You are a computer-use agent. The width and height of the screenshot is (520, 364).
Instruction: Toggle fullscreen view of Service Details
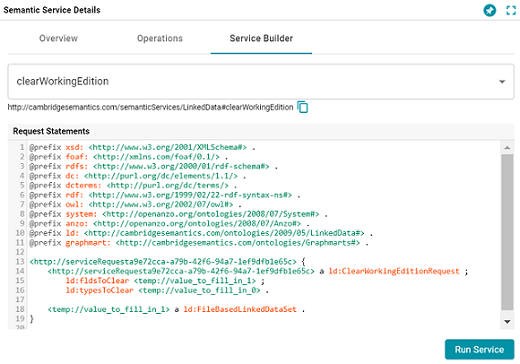511,10
